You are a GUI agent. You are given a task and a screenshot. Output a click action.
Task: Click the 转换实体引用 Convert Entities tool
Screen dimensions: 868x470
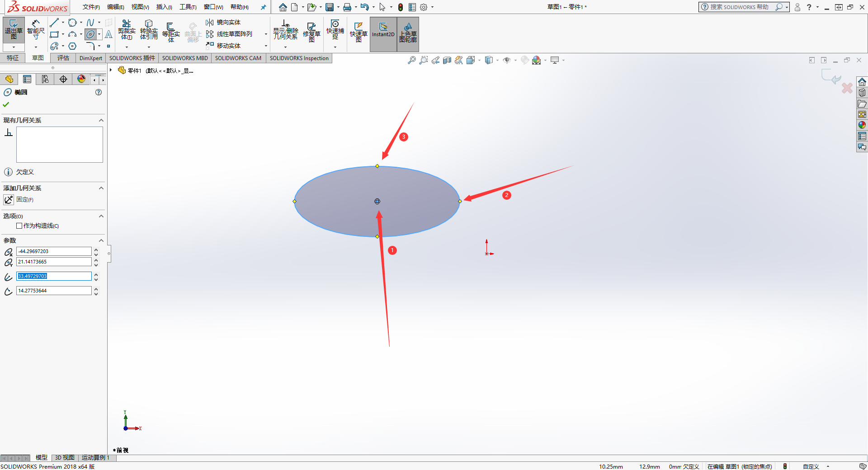[149, 30]
